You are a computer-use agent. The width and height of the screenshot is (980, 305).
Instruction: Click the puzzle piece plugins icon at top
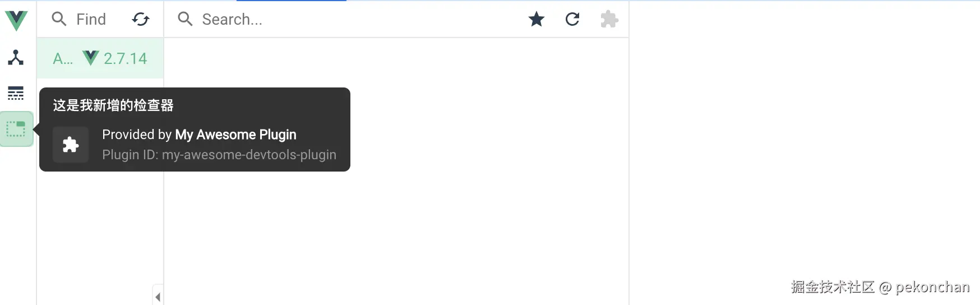(x=609, y=20)
